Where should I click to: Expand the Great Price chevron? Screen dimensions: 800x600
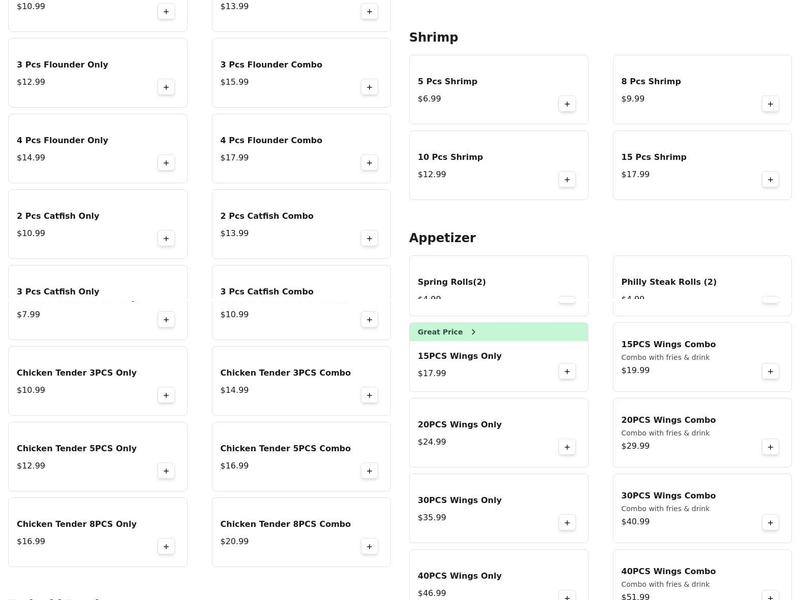[473, 332]
